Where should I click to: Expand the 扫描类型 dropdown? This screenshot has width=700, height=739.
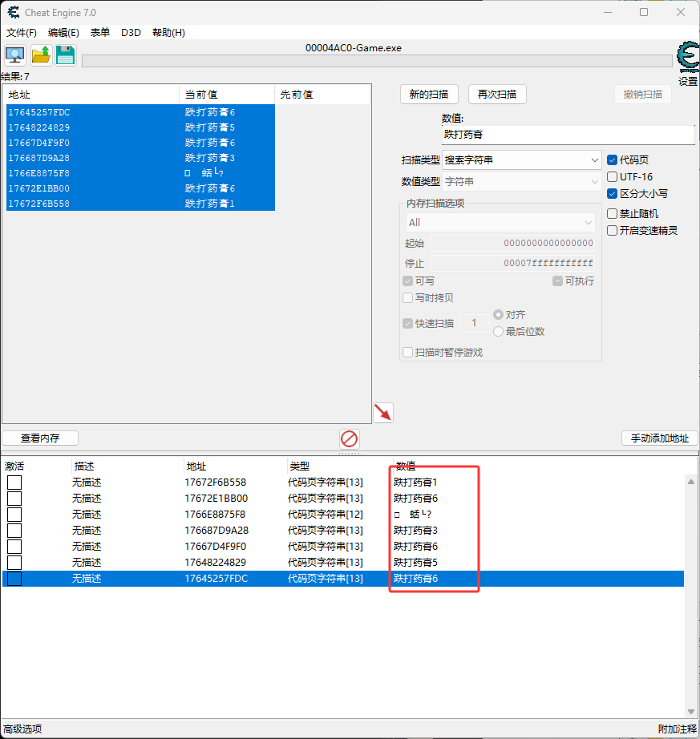[521, 160]
